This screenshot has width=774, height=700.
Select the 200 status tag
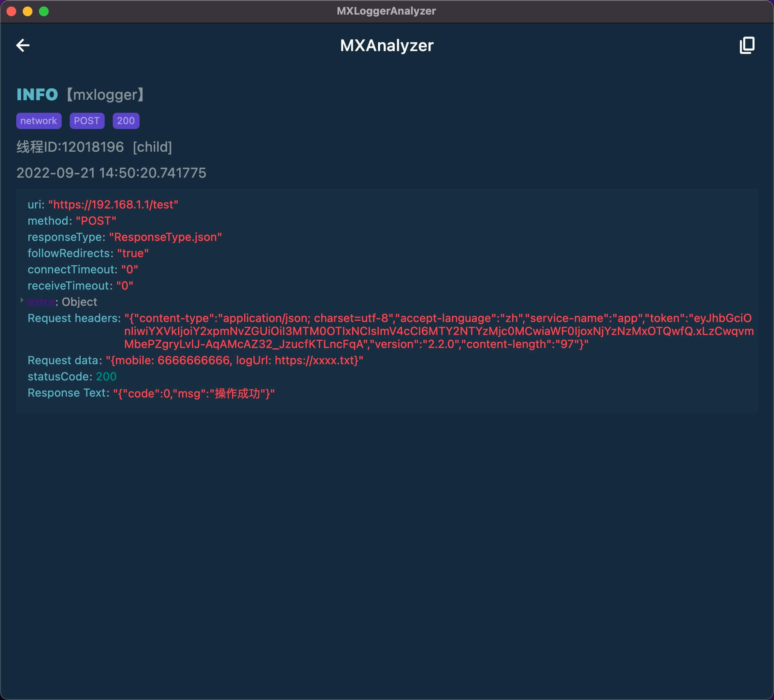tap(126, 121)
